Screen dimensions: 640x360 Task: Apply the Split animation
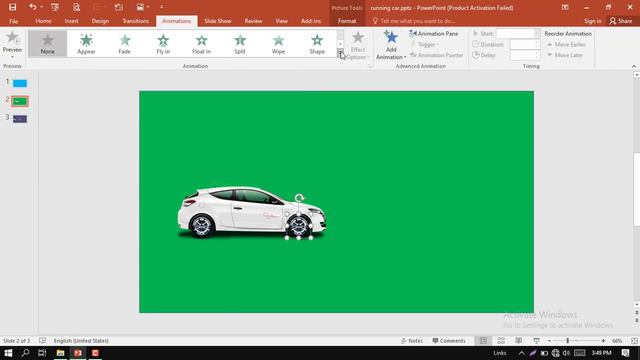tap(240, 43)
